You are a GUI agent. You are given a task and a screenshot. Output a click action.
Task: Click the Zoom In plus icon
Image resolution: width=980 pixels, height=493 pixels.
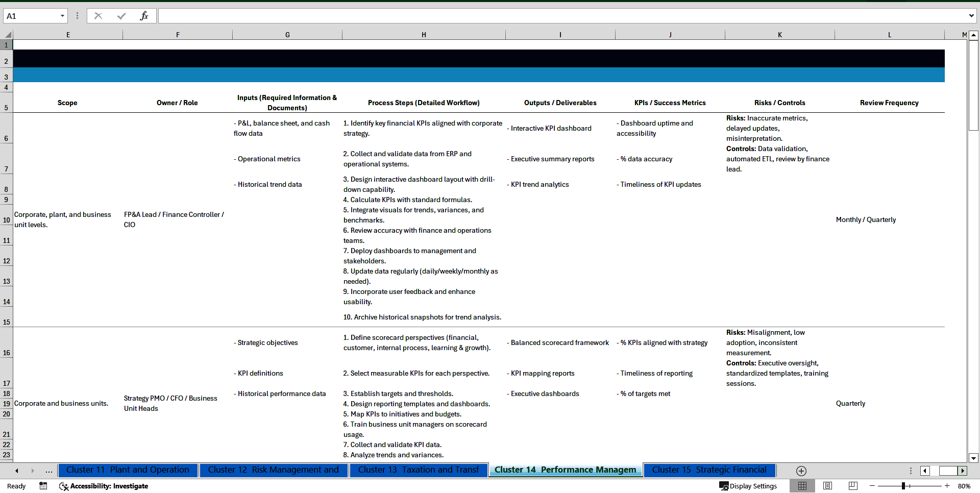pos(947,486)
